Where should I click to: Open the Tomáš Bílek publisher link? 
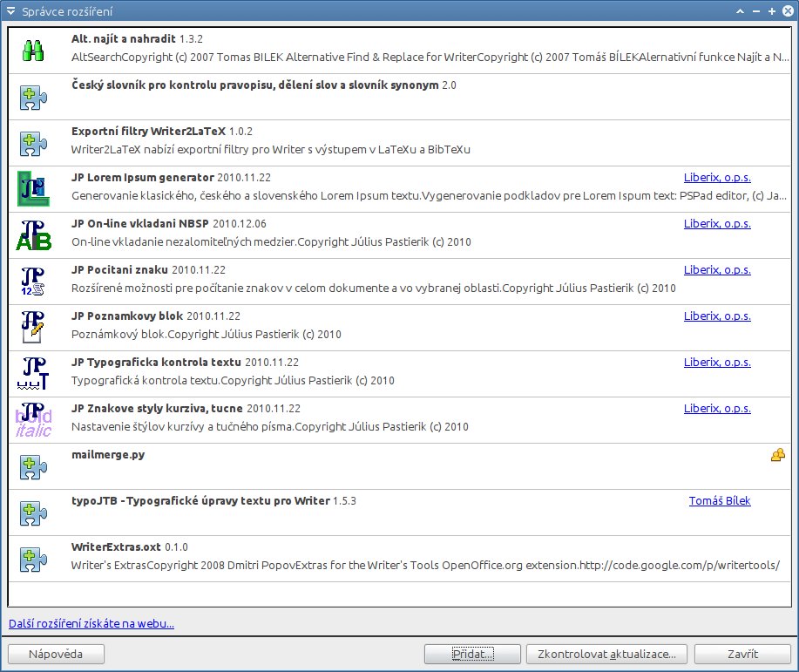pyautogui.click(x=720, y=500)
